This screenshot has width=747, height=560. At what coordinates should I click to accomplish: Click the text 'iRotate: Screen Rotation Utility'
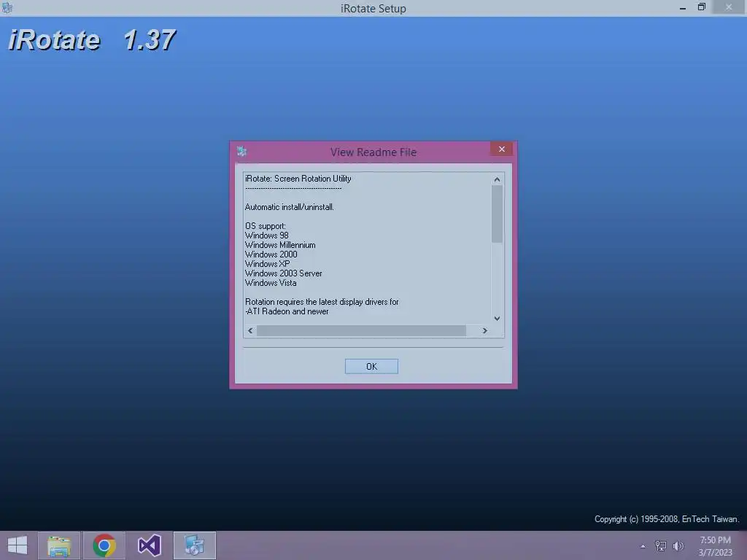click(298, 179)
